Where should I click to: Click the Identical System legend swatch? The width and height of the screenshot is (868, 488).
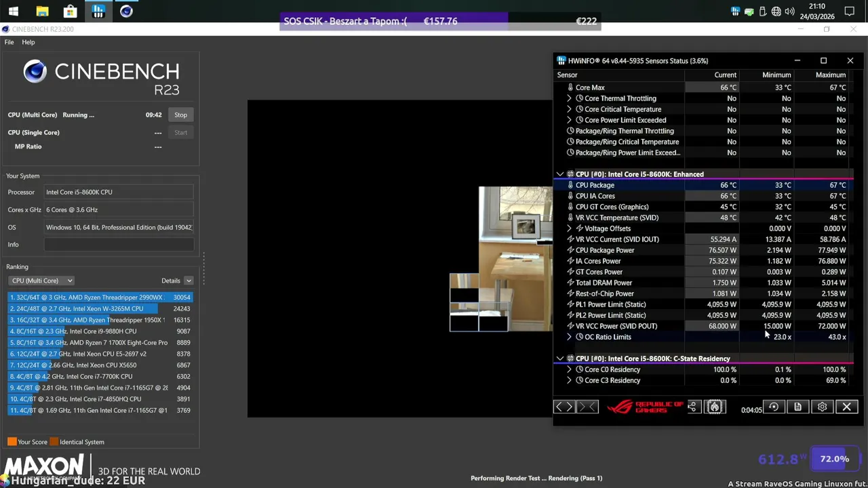54,442
